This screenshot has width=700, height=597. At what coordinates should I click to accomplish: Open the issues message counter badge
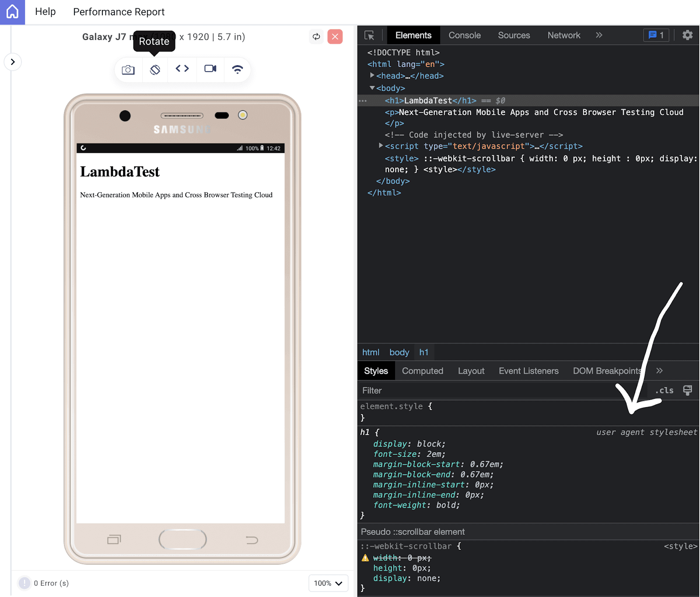[656, 35]
